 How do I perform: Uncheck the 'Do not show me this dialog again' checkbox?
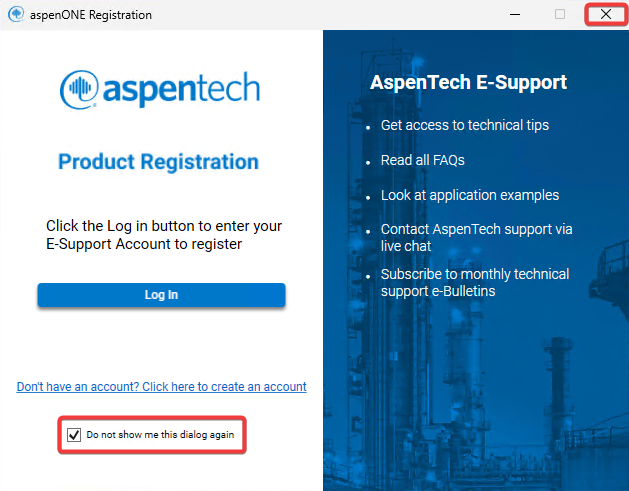coord(74,436)
